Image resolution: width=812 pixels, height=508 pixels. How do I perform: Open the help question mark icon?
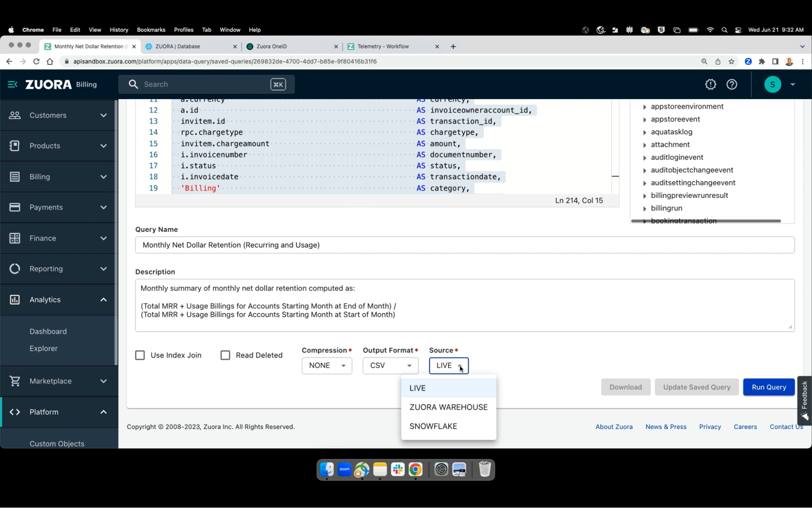732,84
